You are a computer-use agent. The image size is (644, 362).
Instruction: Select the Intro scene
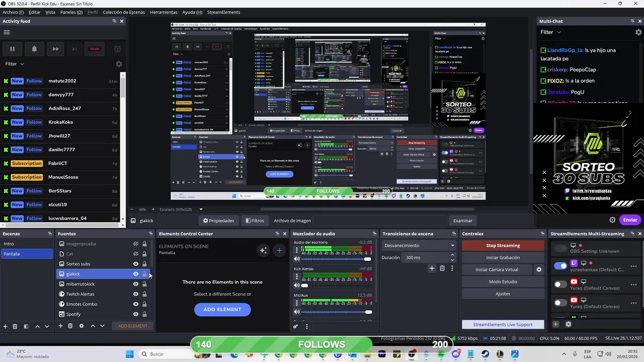[27, 244]
